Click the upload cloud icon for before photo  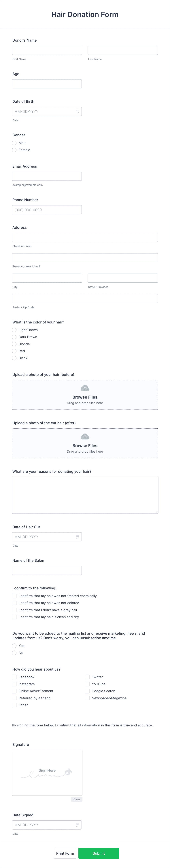tap(85, 388)
